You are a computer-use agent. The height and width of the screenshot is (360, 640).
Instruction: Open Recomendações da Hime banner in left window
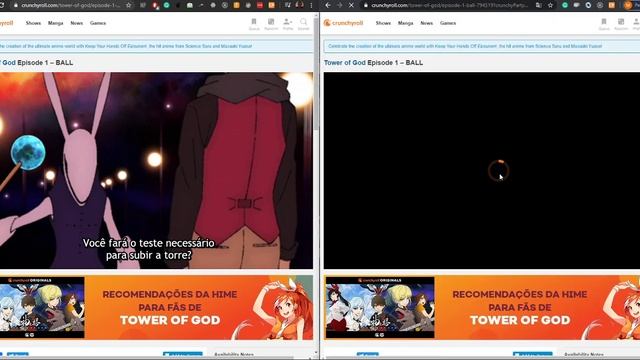click(156, 307)
